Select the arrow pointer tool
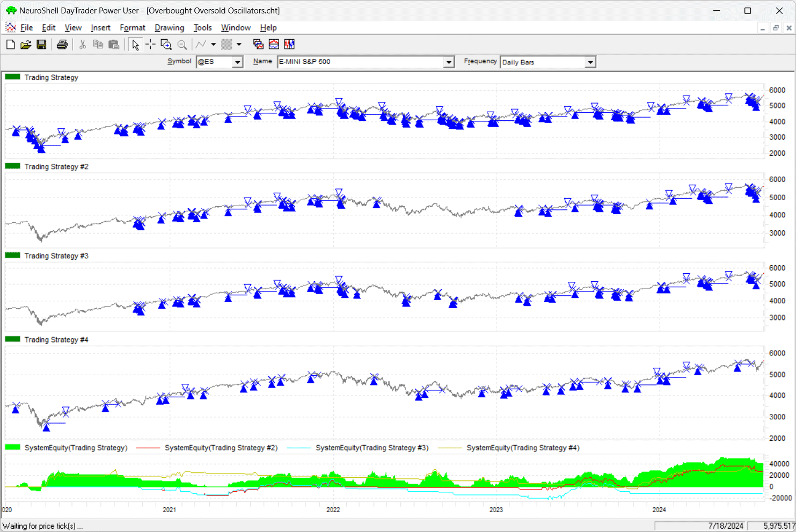 click(135, 45)
